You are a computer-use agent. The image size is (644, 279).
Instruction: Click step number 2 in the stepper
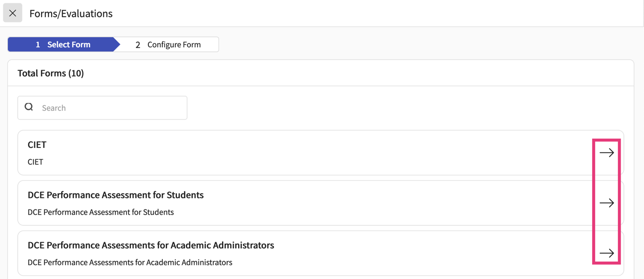(138, 45)
